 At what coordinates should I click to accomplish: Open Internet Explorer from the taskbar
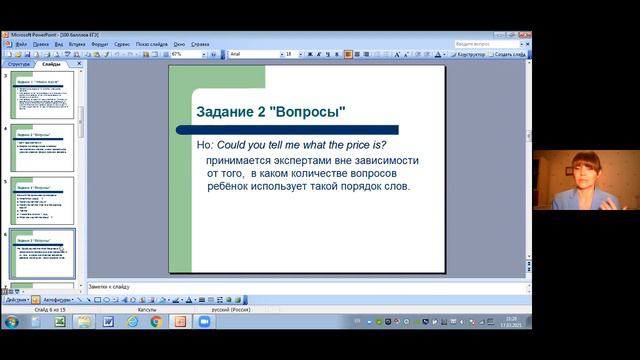[132, 322]
